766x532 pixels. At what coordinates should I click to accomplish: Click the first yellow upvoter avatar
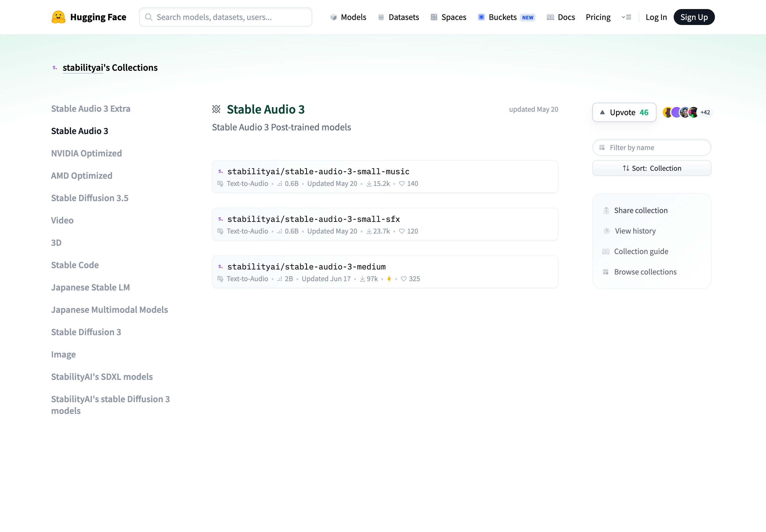click(667, 112)
